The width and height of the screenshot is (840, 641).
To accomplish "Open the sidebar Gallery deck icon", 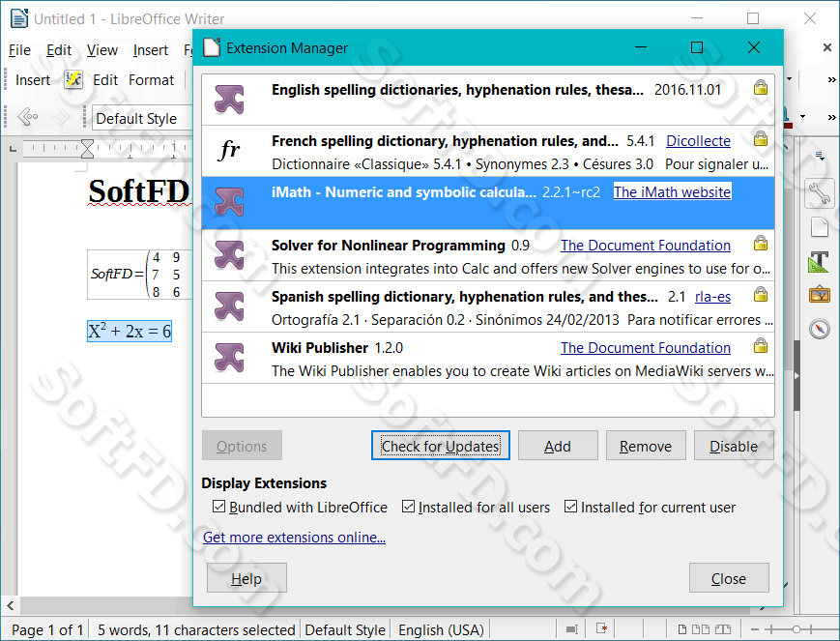I will coord(820,294).
